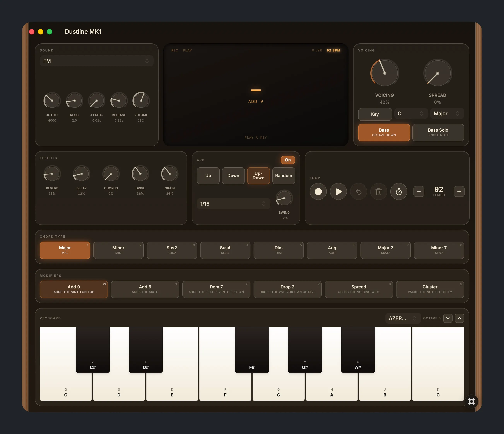The width and height of the screenshot is (504, 434).
Task: Decrease tempo with the minus button
Action: (x=419, y=192)
